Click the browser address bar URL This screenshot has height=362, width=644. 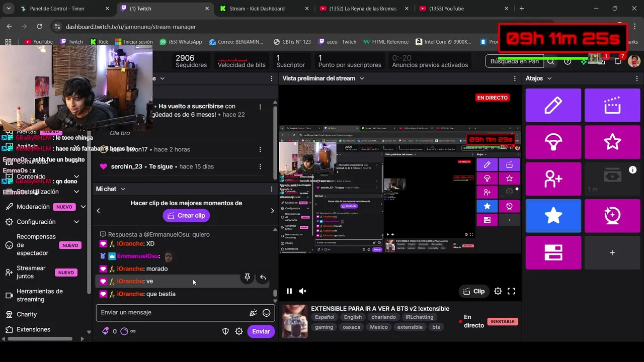pos(131,27)
